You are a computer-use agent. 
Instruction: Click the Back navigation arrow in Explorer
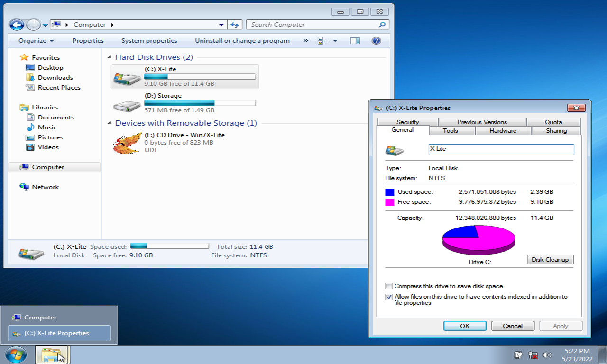[17, 25]
